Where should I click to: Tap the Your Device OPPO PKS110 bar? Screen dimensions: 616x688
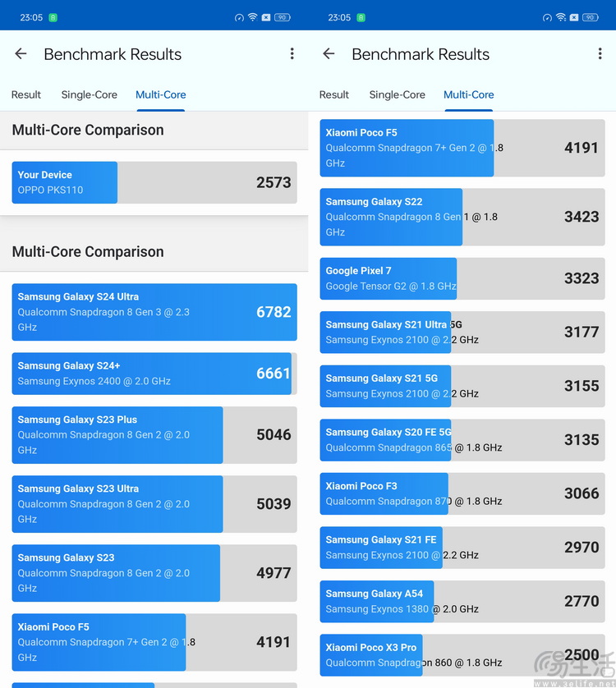[x=154, y=182]
